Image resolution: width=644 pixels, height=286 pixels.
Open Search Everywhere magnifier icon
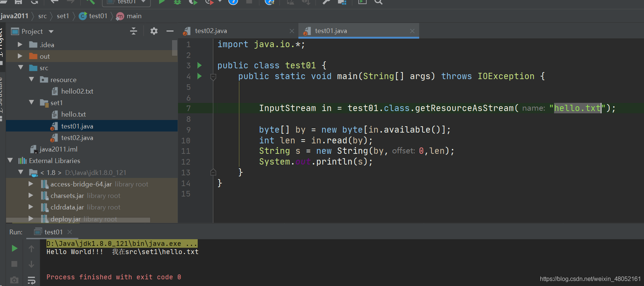378,2
